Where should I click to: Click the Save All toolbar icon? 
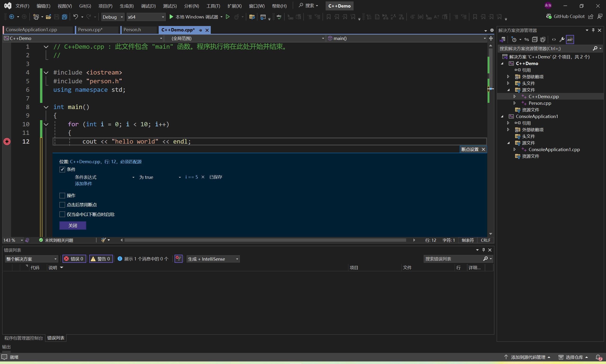click(64, 17)
